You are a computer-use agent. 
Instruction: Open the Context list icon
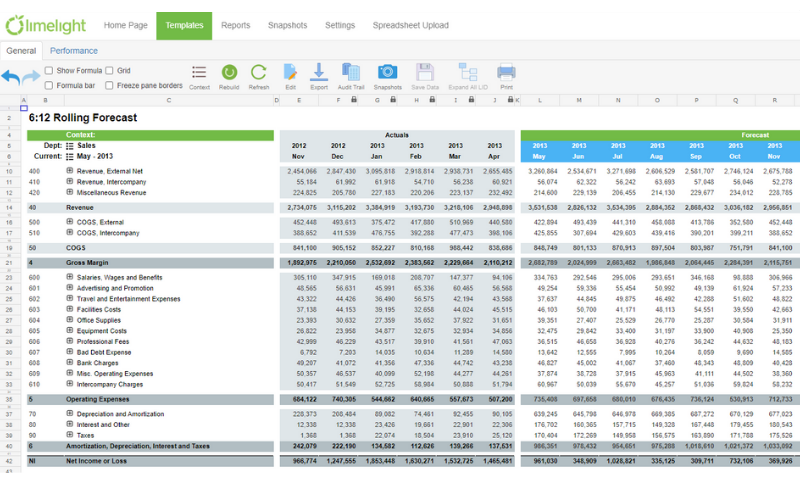[199, 72]
